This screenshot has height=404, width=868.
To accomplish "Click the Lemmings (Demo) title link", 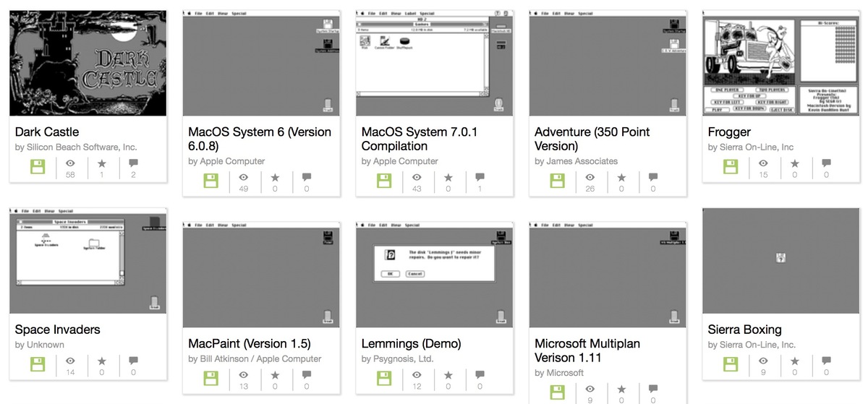I will [412, 343].
